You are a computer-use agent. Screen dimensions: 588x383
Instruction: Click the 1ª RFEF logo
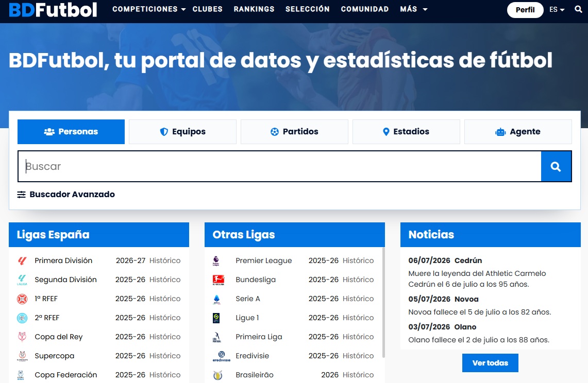pos(22,299)
